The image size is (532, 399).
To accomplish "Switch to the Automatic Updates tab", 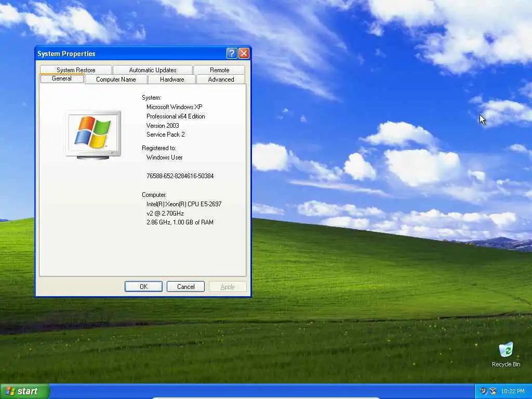I will click(x=153, y=70).
